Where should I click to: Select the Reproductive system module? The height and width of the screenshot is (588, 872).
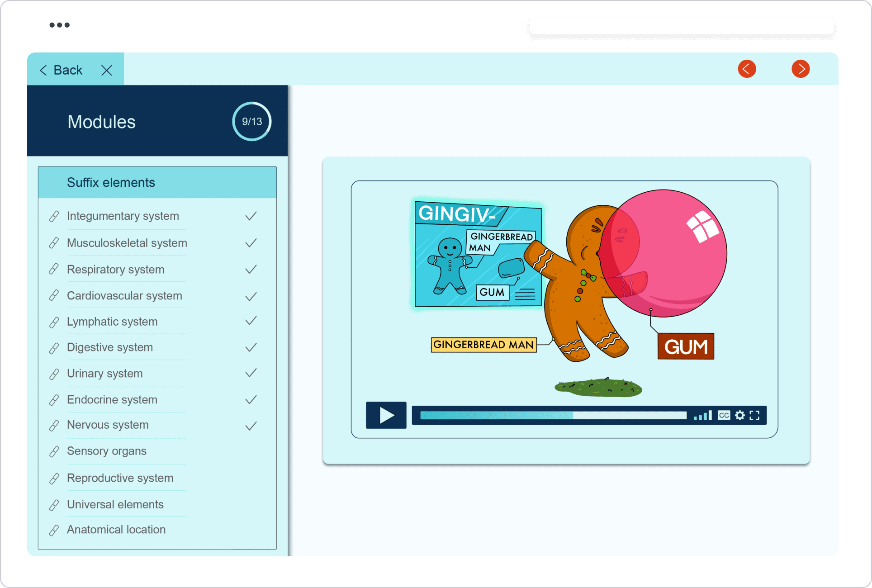coord(120,478)
